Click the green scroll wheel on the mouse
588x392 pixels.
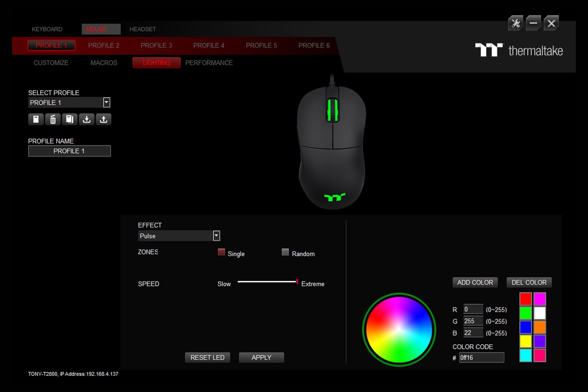click(333, 109)
